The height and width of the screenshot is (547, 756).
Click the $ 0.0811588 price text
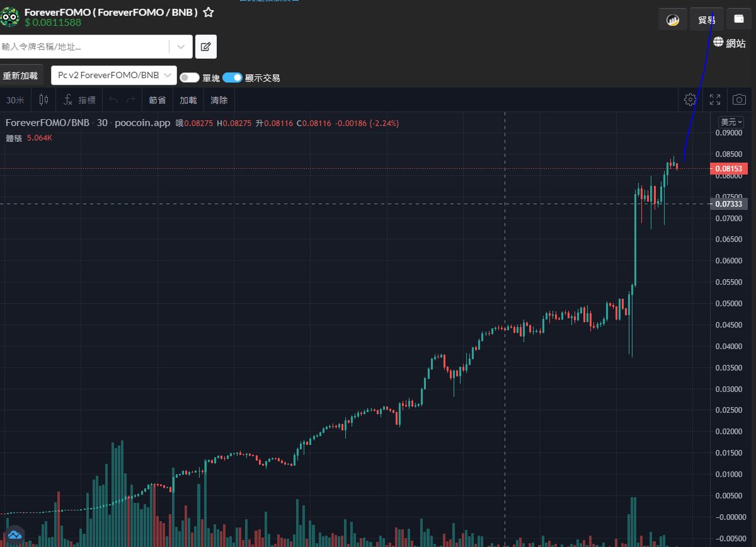point(53,23)
